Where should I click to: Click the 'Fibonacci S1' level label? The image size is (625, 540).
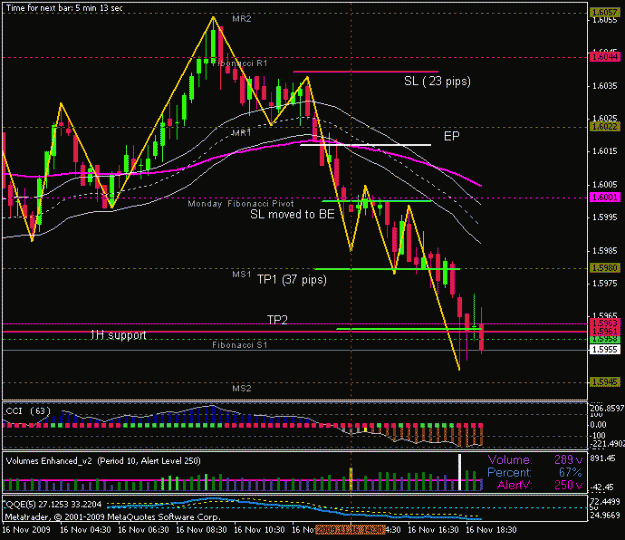(240, 345)
